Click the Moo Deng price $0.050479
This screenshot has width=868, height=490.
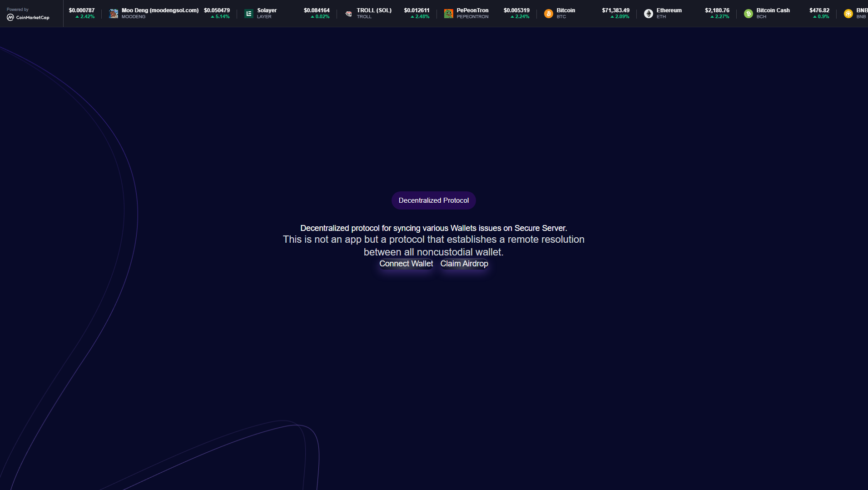coord(217,10)
